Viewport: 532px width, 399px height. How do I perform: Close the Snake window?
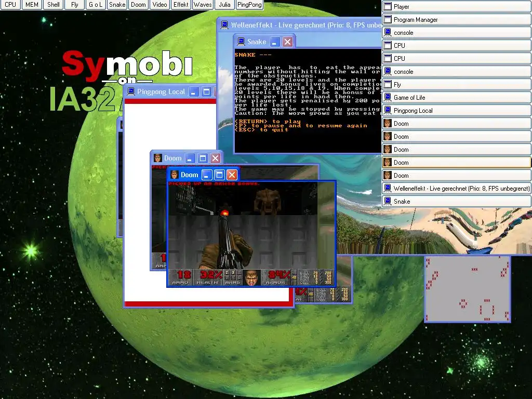(x=287, y=42)
